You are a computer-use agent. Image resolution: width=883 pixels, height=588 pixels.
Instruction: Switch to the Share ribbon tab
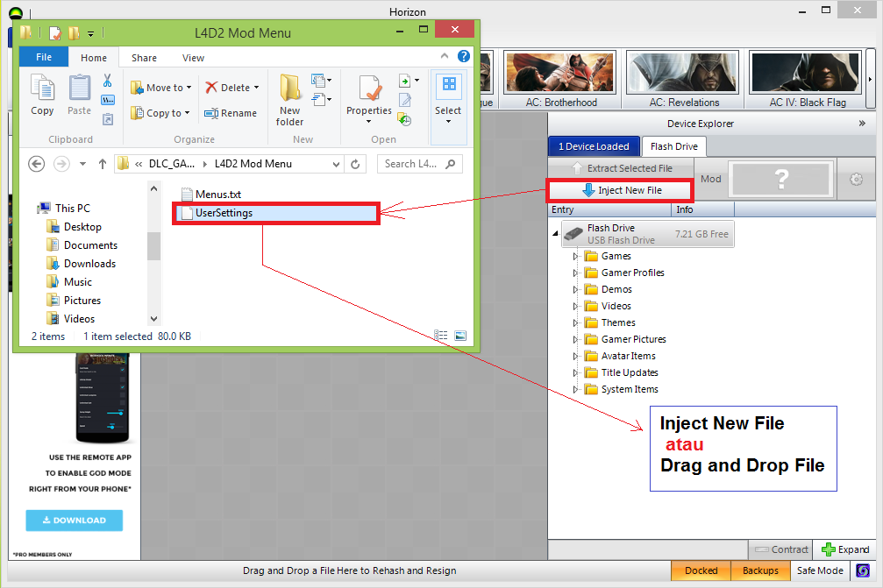pyautogui.click(x=144, y=57)
